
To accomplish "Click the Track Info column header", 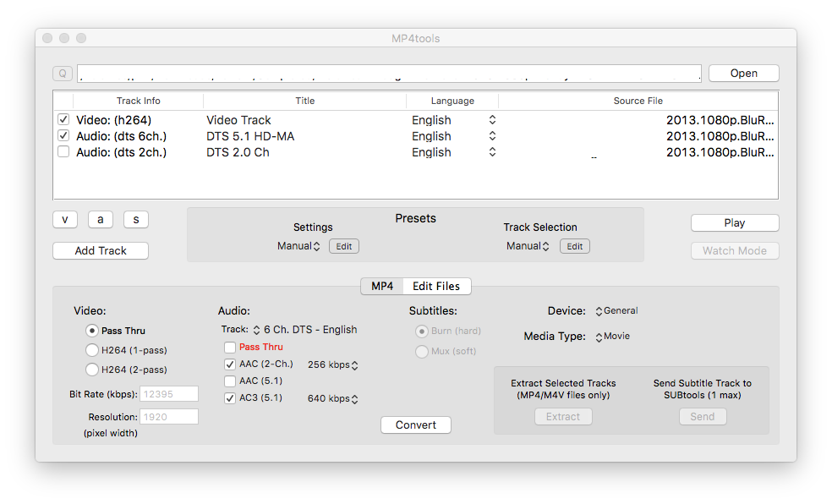I will pos(138,101).
